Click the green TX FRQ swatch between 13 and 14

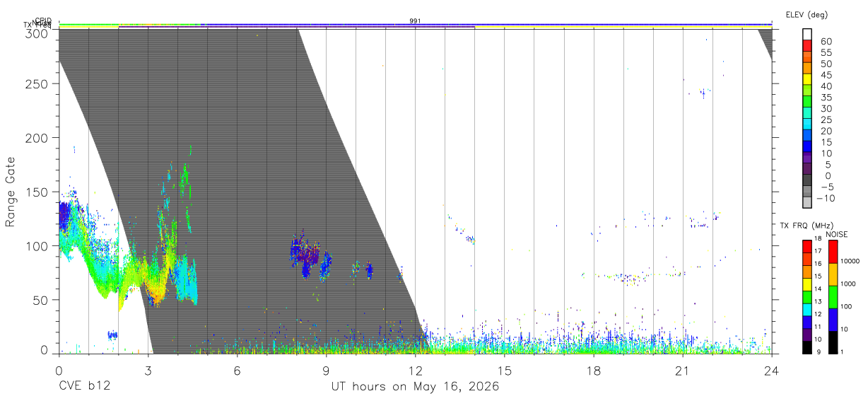[806, 296]
